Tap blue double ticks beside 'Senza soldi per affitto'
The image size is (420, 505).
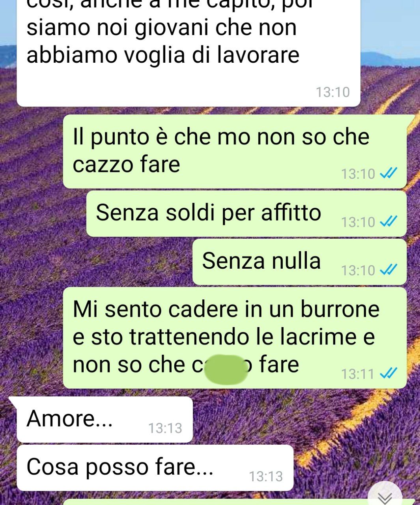(x=388, y=222)
